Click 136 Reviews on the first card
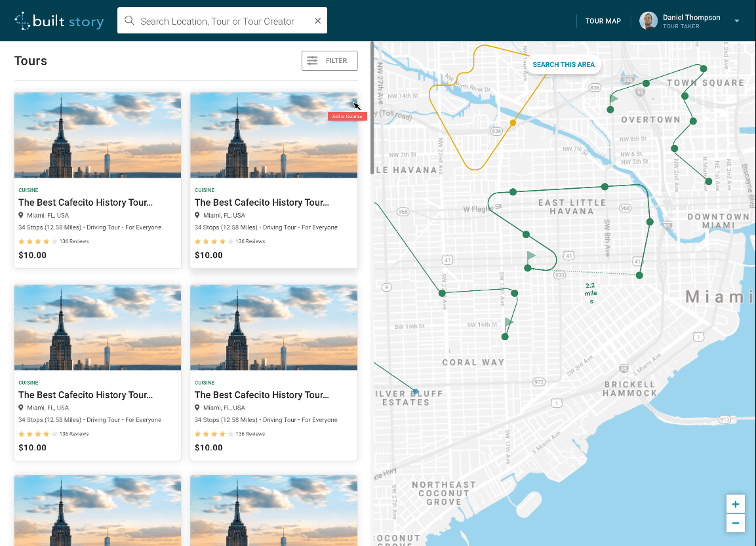This screenshot has height=546, width=756. click(x=74, y=241)
